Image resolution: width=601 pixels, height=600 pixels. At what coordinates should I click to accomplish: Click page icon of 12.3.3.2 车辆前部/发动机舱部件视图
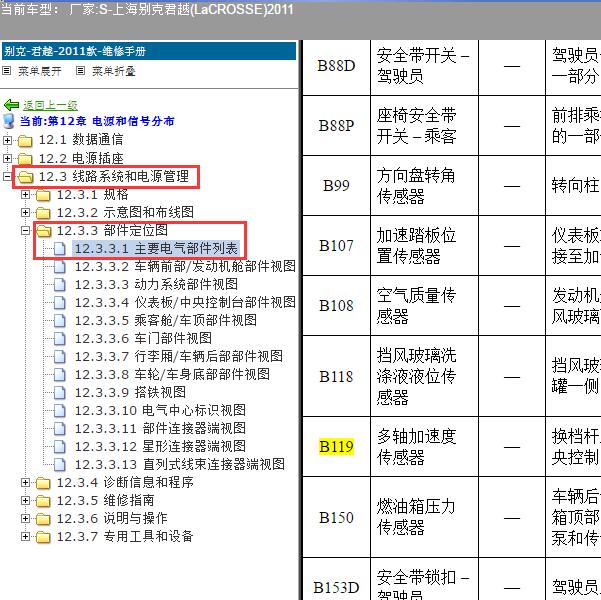tap(59, 267)
